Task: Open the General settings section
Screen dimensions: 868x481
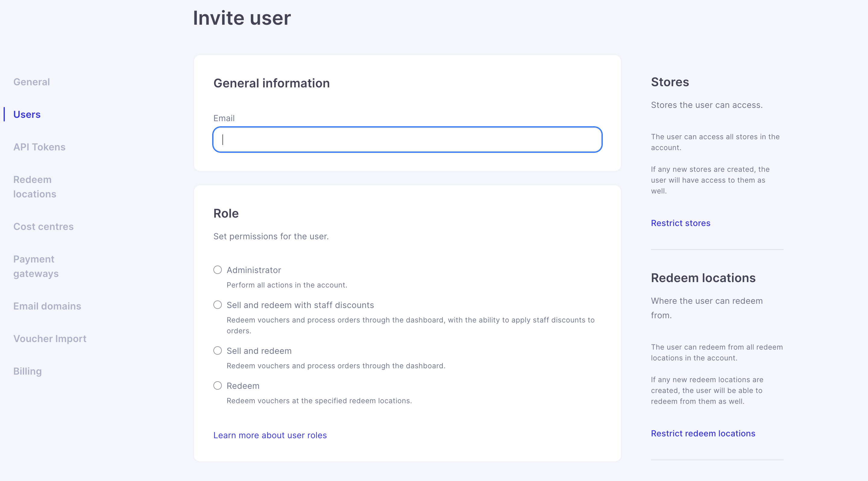Action: 32,82
